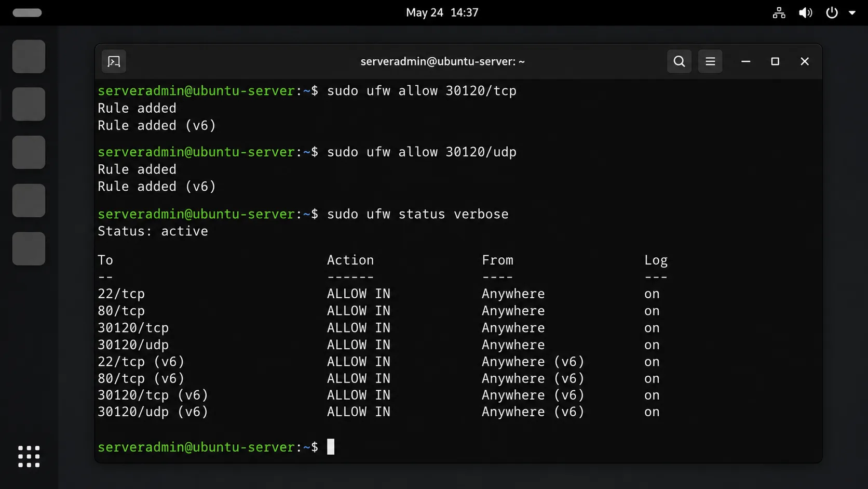Expand the system menu arrow
This screenshot has width=868, height=489.
852,13
